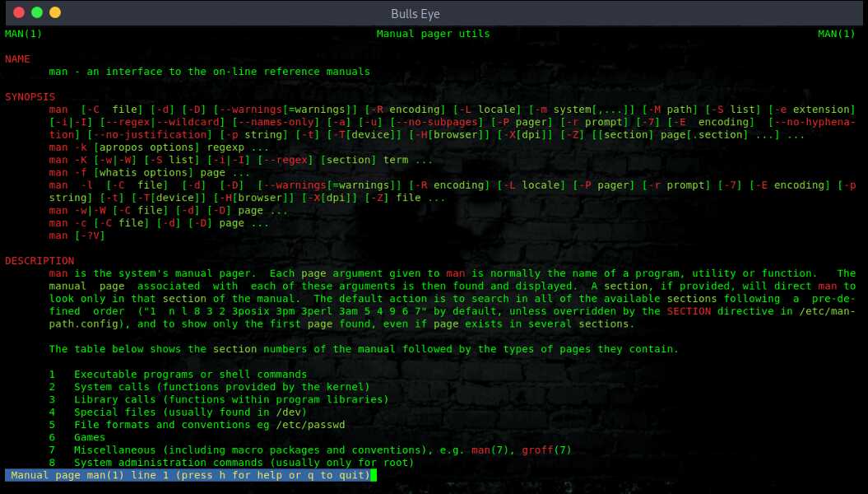Viewport: 868px width, 494px height.
Task: Click 'System administration commands' row
Action: click(x=231, y=463)
